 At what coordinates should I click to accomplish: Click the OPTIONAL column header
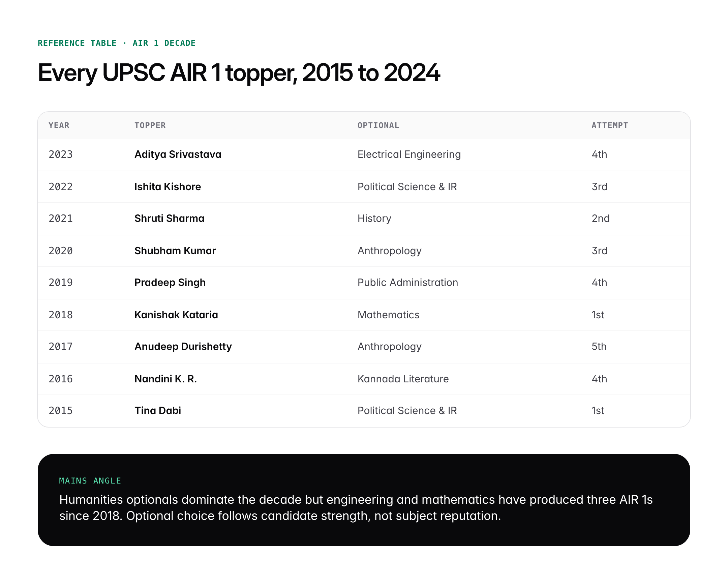click(378, 125)
